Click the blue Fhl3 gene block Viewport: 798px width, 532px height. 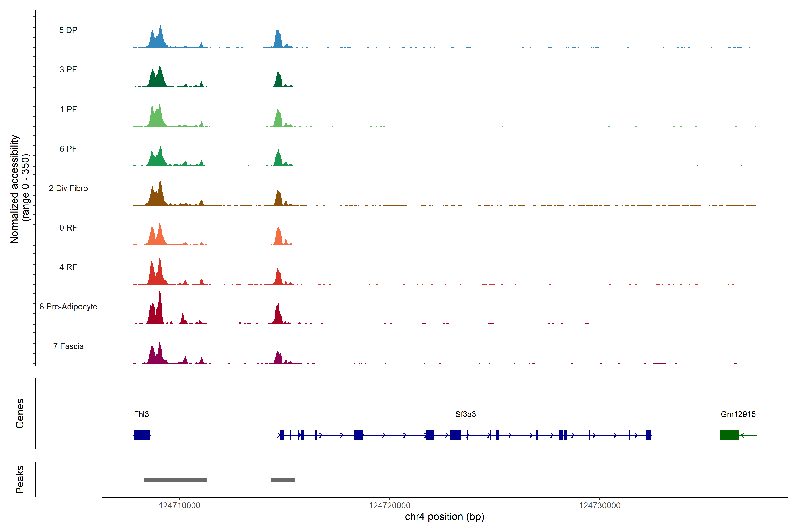pyautogui.click(x=142, y=435)
